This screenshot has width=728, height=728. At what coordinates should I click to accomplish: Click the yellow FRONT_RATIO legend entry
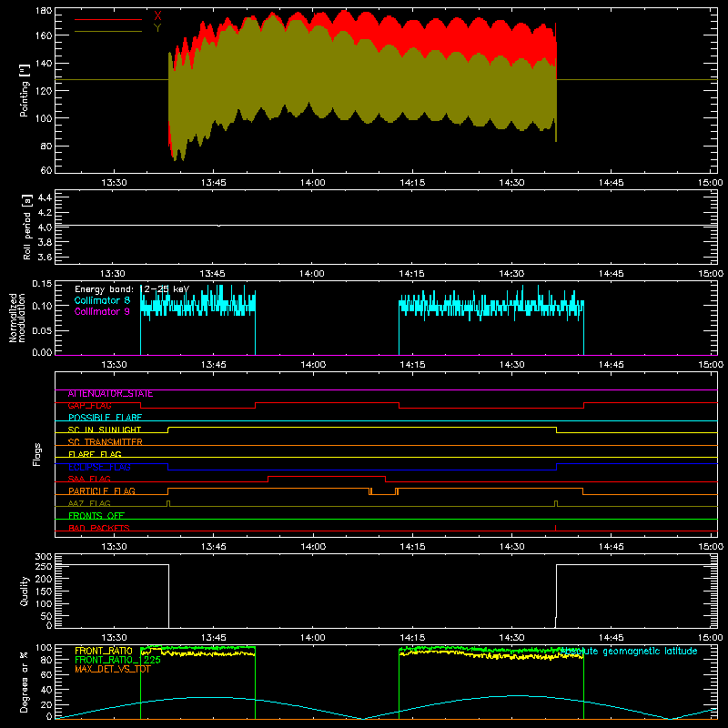coord(104,651)
